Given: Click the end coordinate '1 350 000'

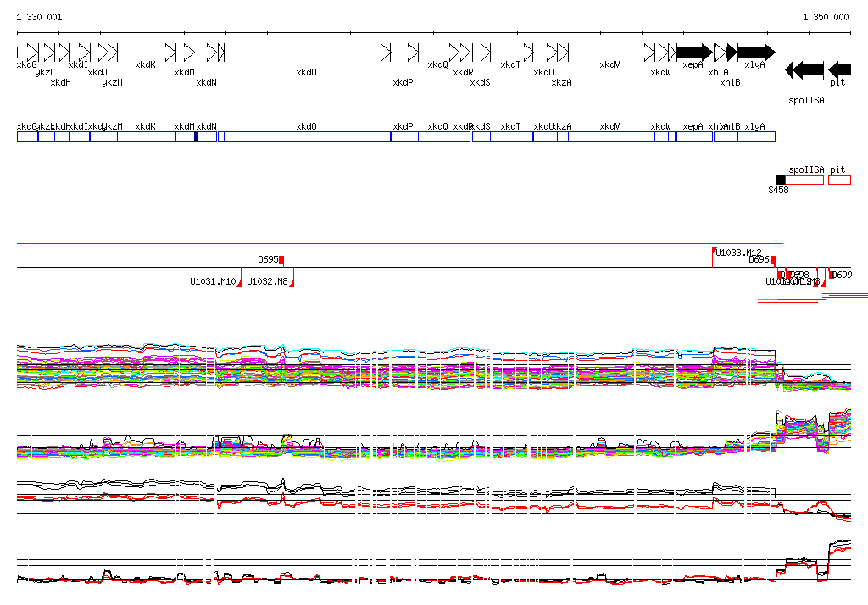Looking at the screenshot, I should [826, 17].
